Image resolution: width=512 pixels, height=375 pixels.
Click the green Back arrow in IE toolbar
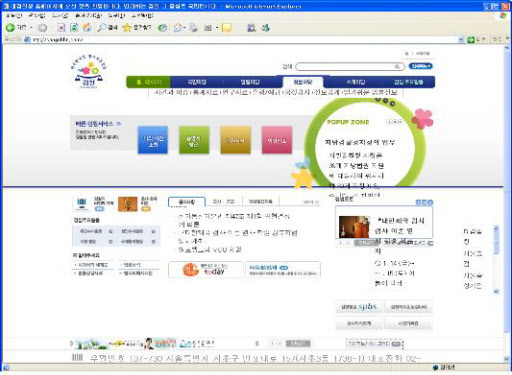pyautogui.click(x=10, y=28)
